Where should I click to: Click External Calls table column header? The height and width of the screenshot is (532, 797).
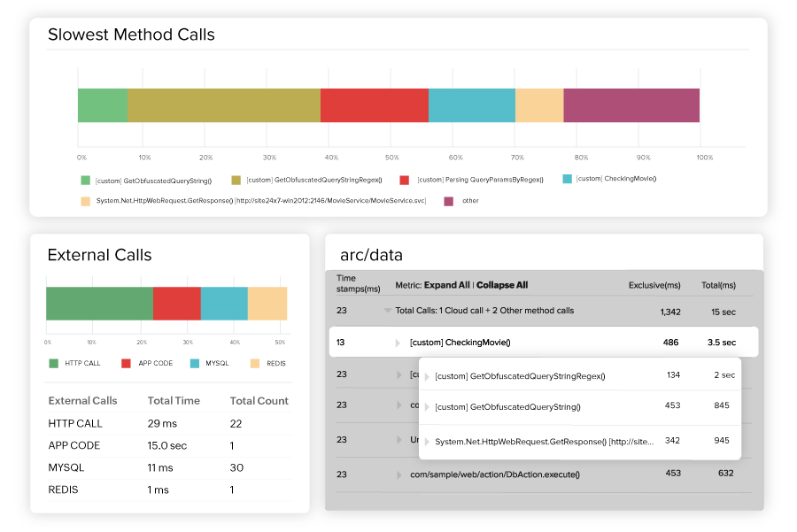pos(82,401)
